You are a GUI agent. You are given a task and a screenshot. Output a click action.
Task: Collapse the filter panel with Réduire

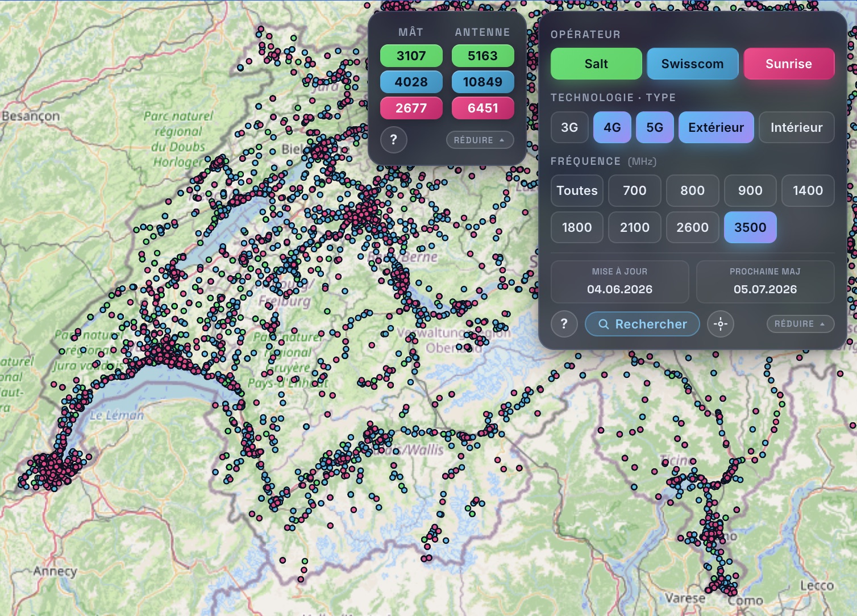pos(800,324)
